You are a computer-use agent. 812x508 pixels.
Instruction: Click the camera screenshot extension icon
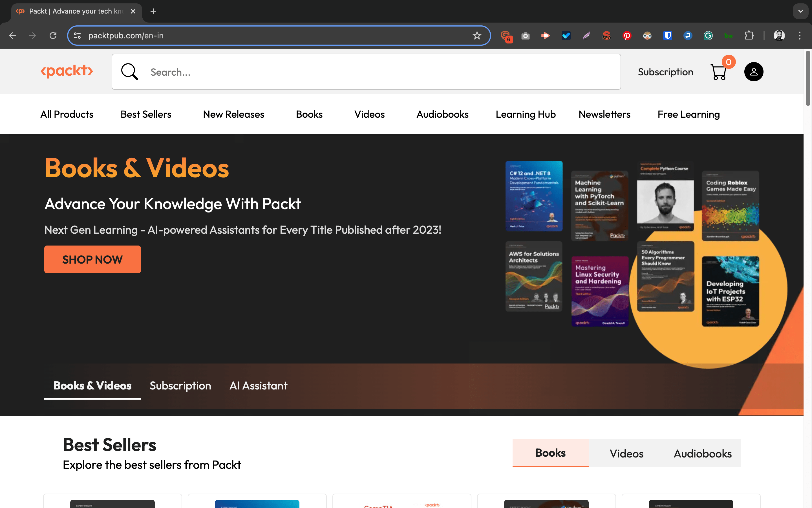[526, 36]
